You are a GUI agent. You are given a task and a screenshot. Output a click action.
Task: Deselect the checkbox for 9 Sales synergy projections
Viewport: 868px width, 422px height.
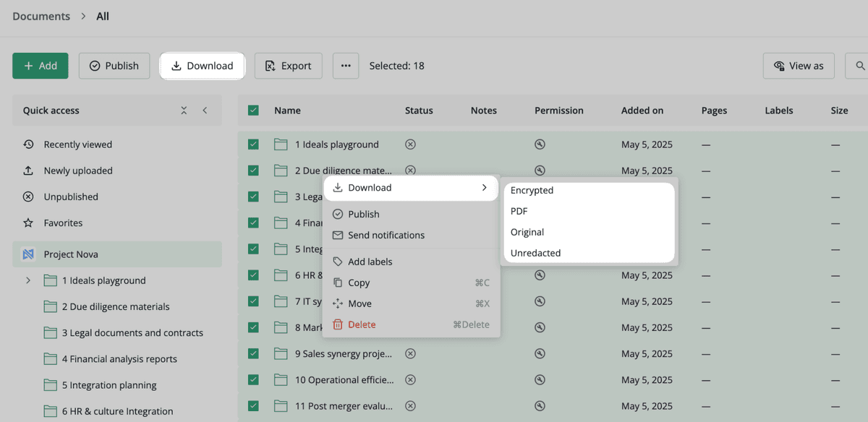click(252, 353)
